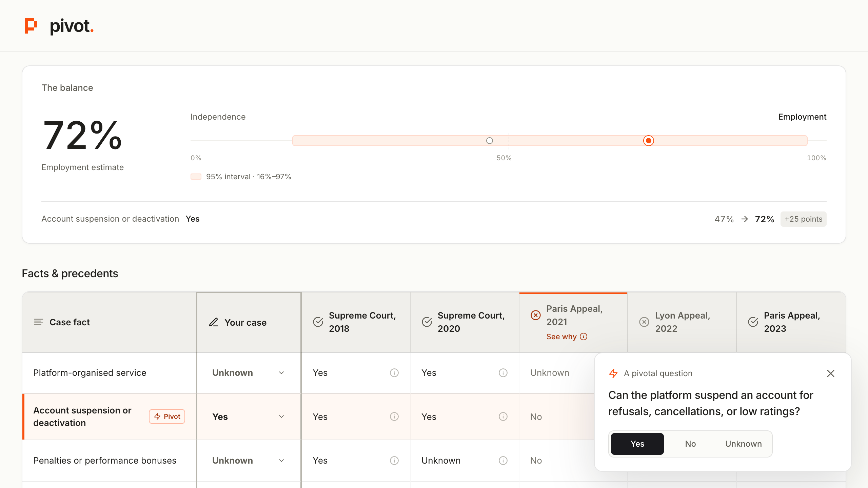Click the Platform-organised service row label

coord(90,373)
